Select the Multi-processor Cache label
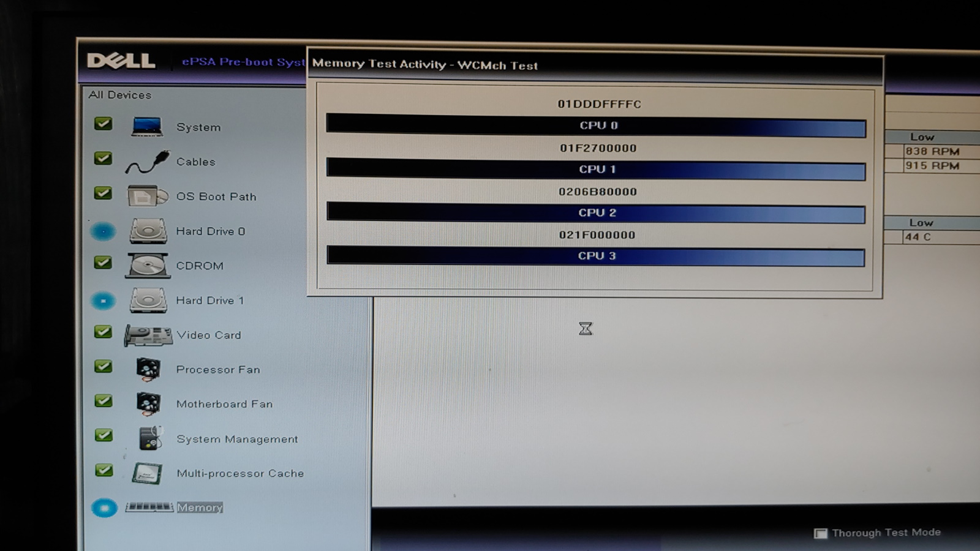980x551 pixels. click(x=240, y=473)
